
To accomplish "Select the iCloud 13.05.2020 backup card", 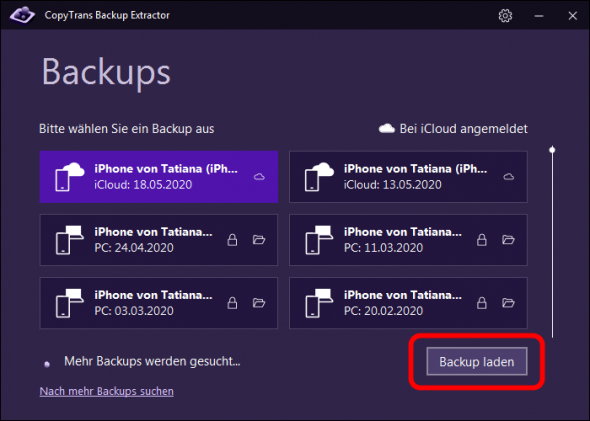I will point(408,177).
